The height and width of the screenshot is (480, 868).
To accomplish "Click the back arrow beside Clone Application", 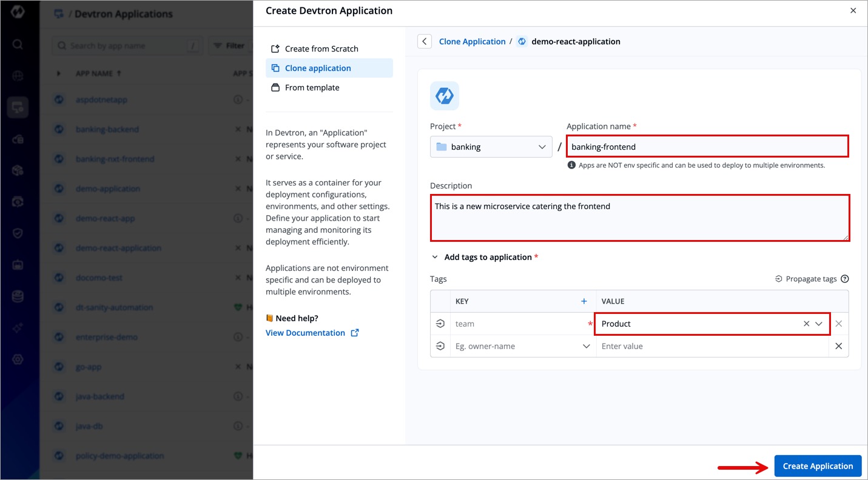I will pyautogui.click(x=425, y=41).
